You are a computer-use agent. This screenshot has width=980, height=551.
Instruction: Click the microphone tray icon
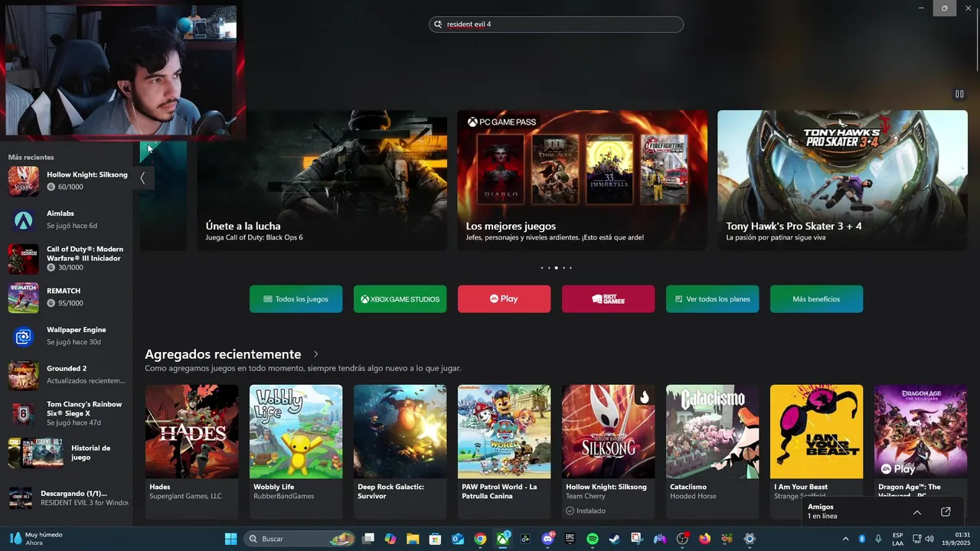pos(878,539)
